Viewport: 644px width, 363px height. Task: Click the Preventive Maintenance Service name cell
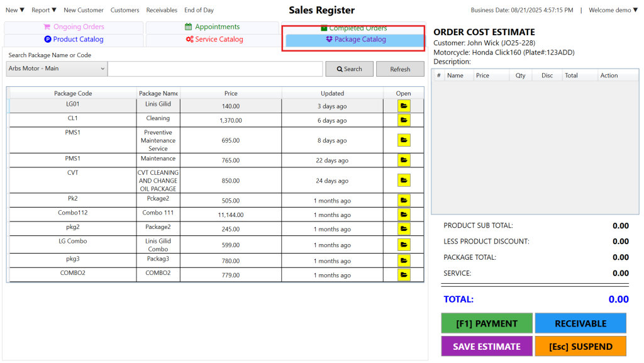158,140
